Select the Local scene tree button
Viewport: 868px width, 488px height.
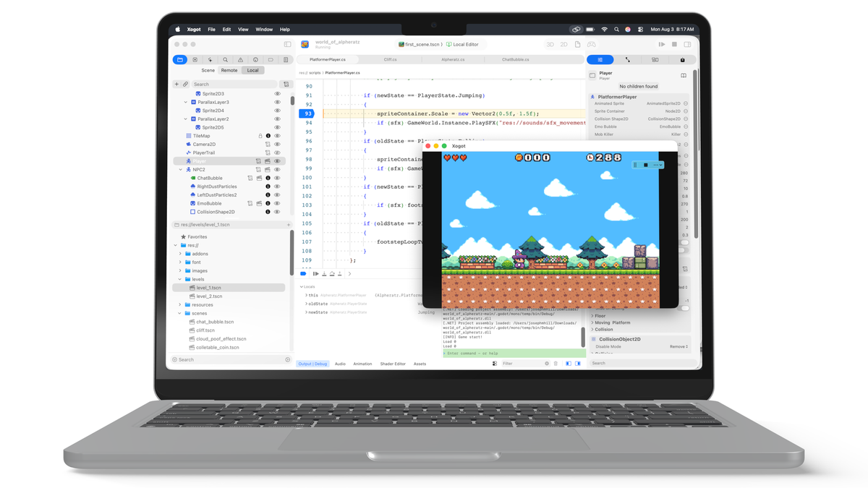coord(252,71)
